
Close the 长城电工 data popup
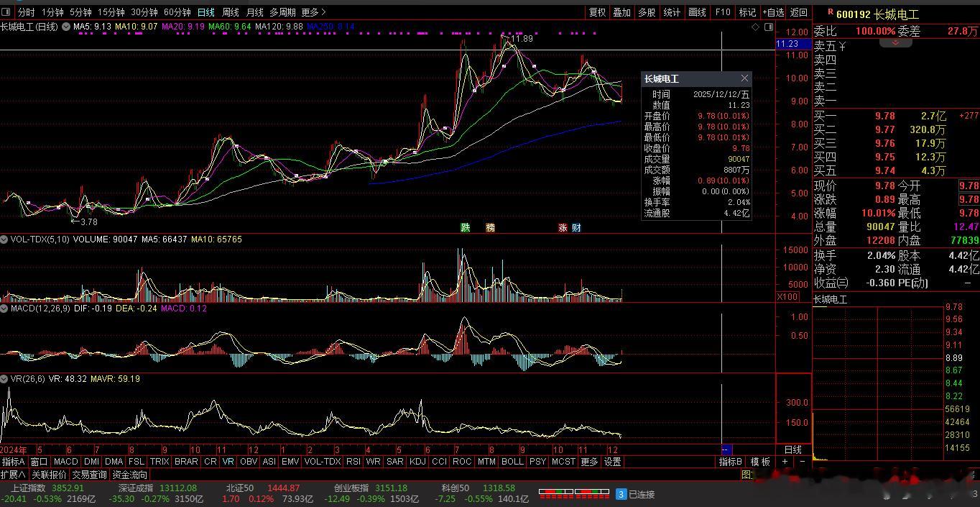click(x=744, y=78)
